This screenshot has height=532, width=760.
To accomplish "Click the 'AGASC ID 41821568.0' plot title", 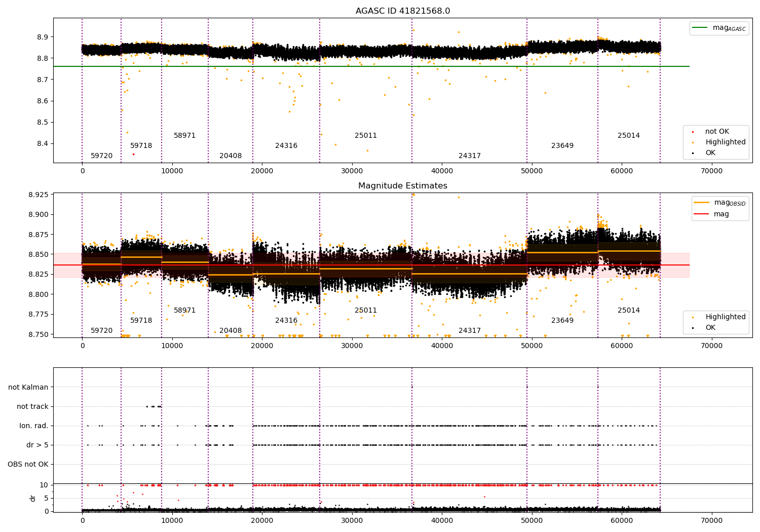I will click(x=403, y=11).
